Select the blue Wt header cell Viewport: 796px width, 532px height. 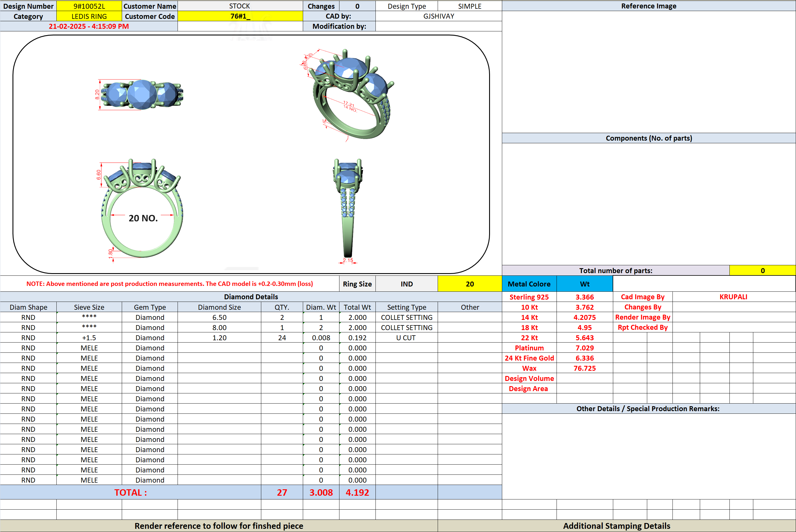pyautogui.click(x=585, y=284)
